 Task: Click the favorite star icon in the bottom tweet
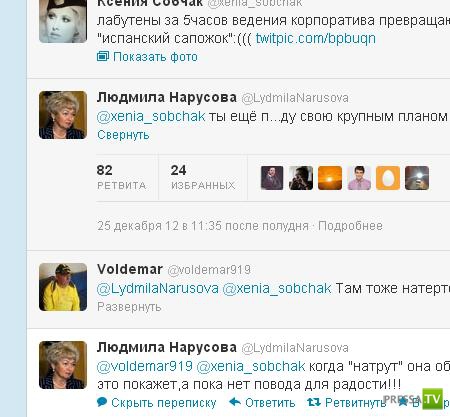tap(403, 401)
